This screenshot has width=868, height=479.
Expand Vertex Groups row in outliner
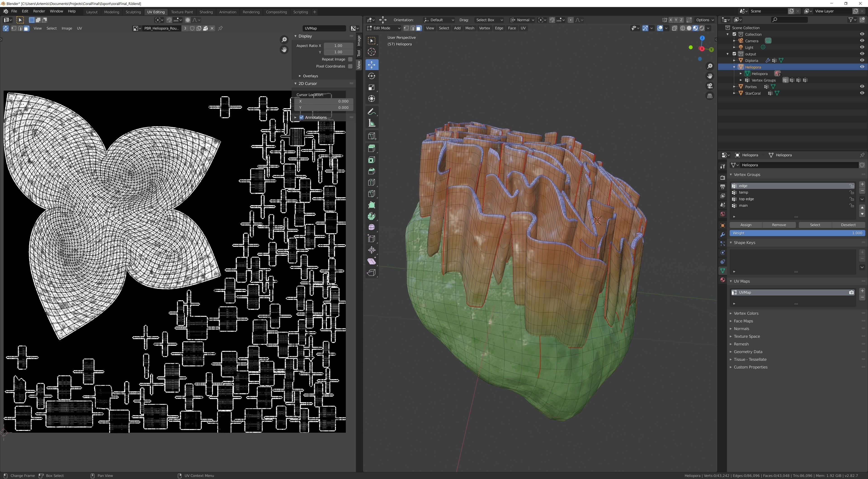point(741,80)
